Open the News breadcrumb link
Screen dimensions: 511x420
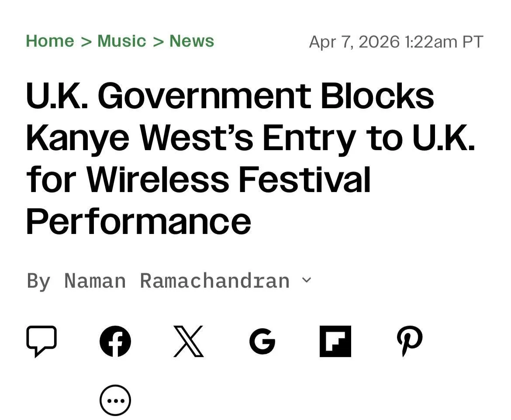[192, 41]
